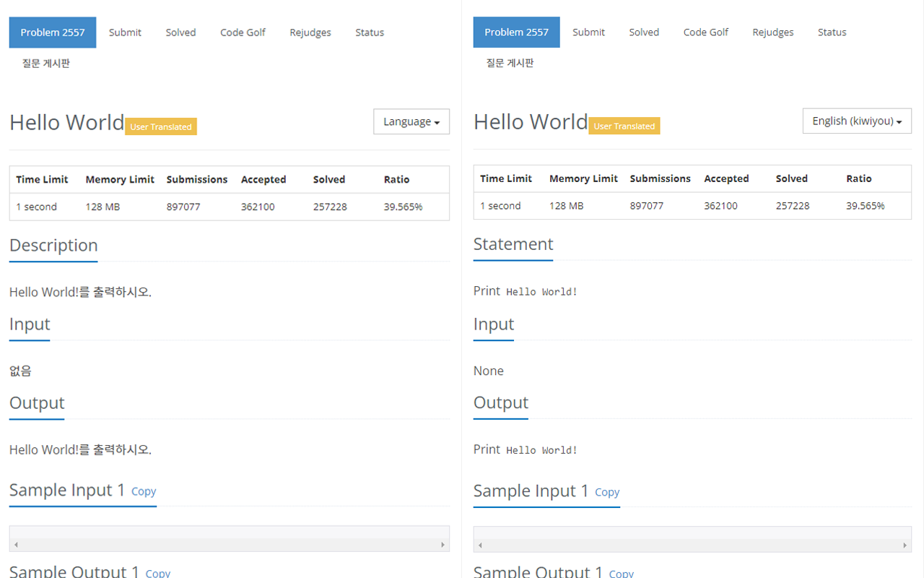This screenshot has height=578, width=924.
Task: Copy Sample Input 1 in right panel
Action: [x=607, y=492]
